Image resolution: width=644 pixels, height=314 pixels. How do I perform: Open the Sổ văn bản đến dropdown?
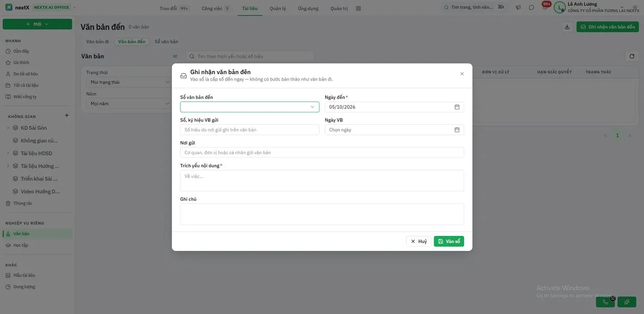point(250,107)
